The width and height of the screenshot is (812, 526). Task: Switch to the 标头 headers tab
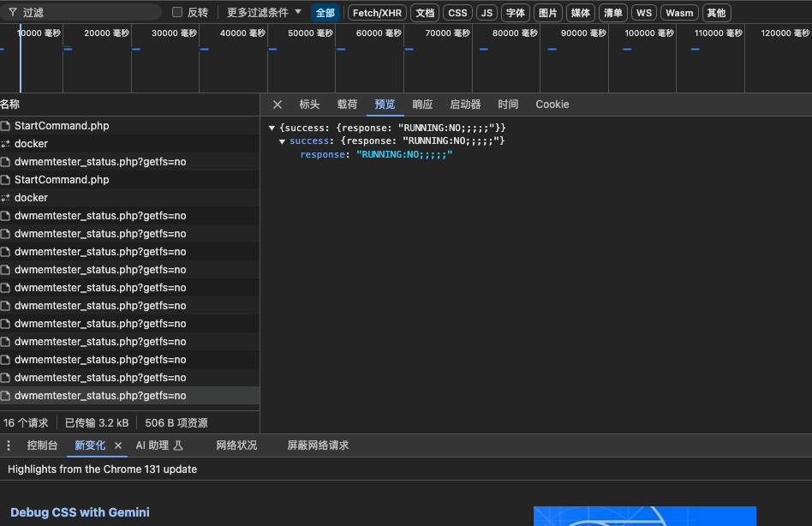[309, 105]
